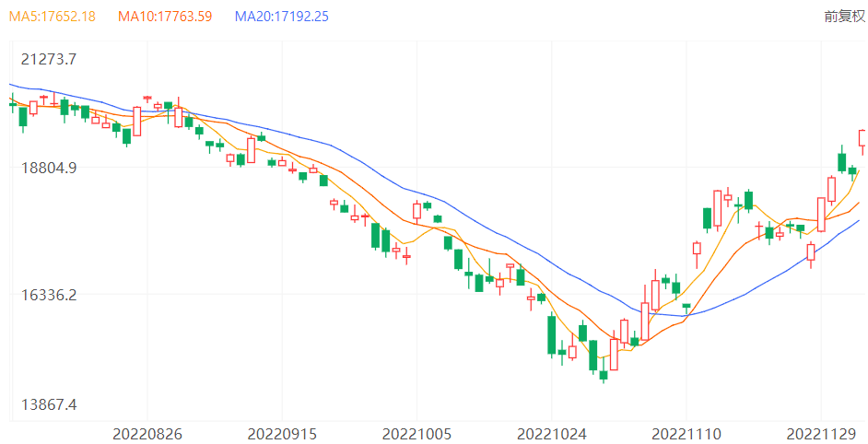Click the MA10:17763.59 indicator label
The width and height of the screenshot is (868, 444).
coord(165,16)
